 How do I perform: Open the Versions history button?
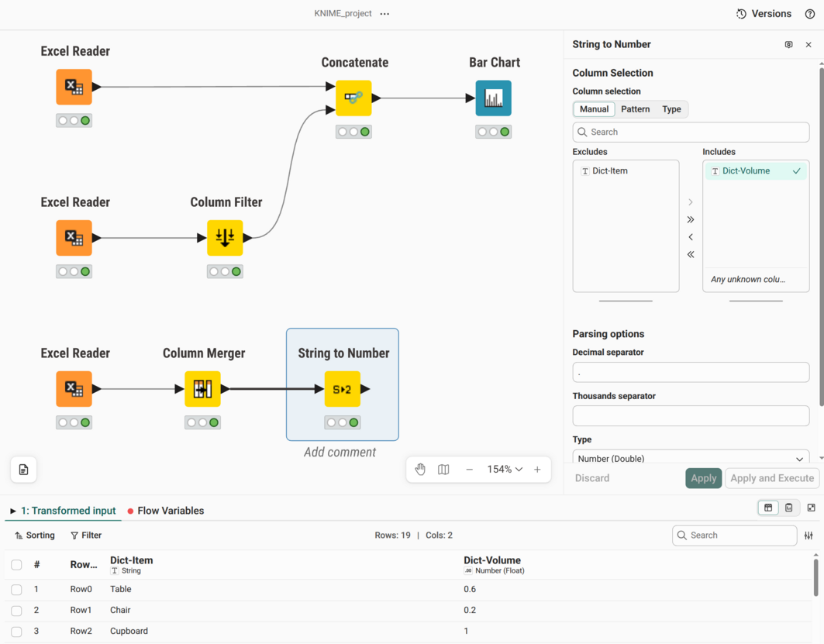click(764, 14)
